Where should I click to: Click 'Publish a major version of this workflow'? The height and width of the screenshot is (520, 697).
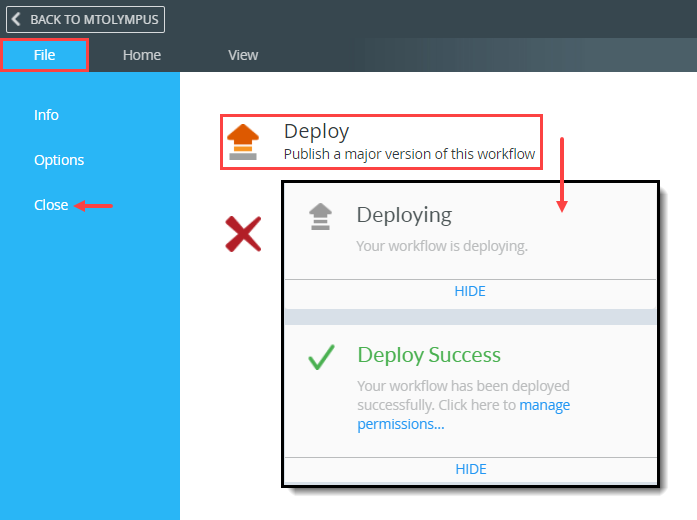[x=409, y=154]
